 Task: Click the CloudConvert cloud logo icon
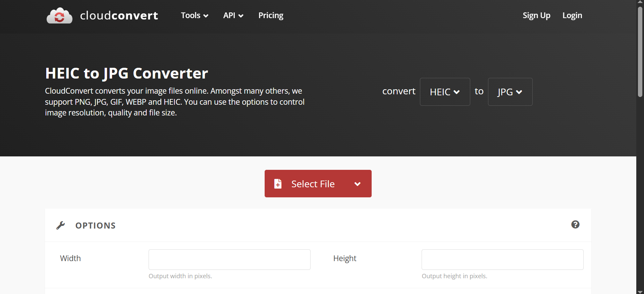[59, 15]
